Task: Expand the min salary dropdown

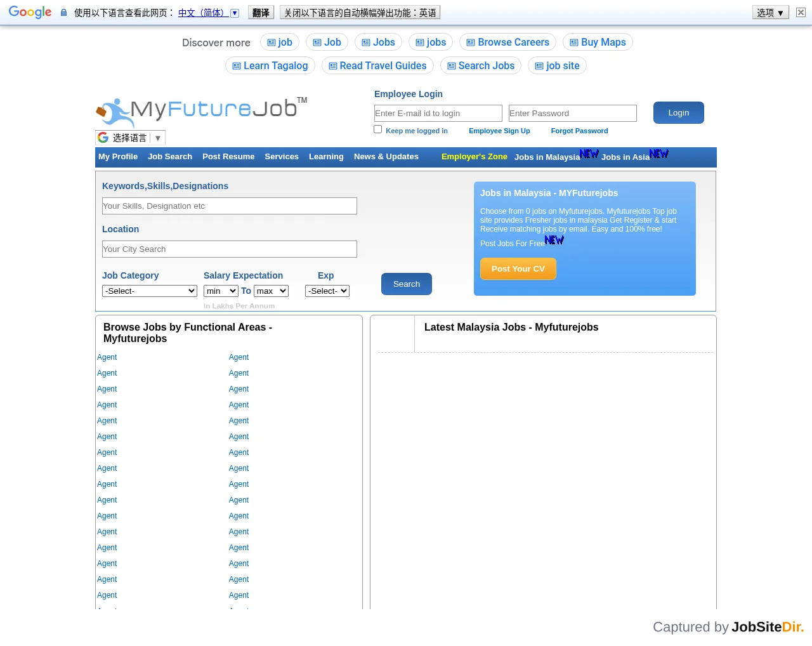Action: tap(221, 291)
